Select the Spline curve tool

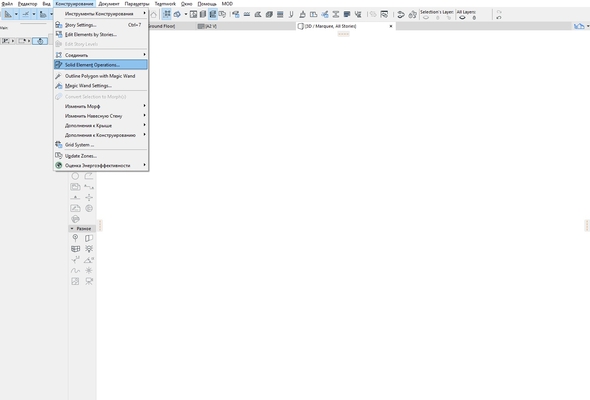75,270
